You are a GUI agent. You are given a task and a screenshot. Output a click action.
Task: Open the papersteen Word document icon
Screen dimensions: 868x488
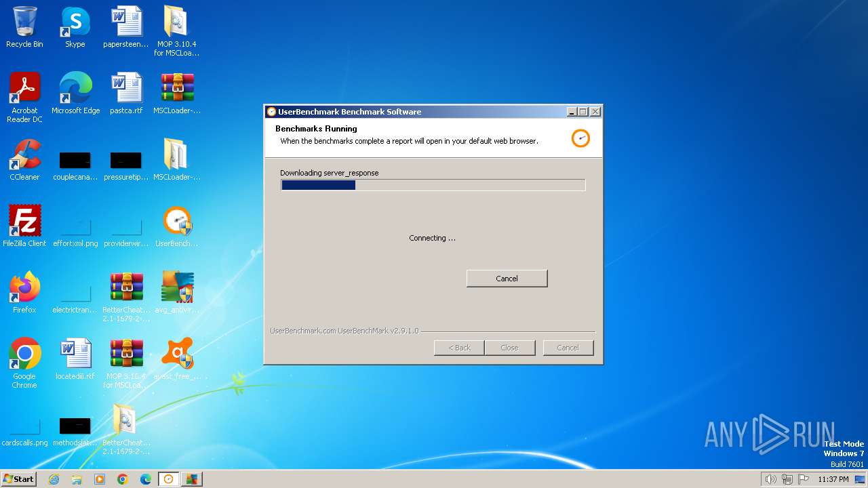pyautogui.click(x=126, y=27)
